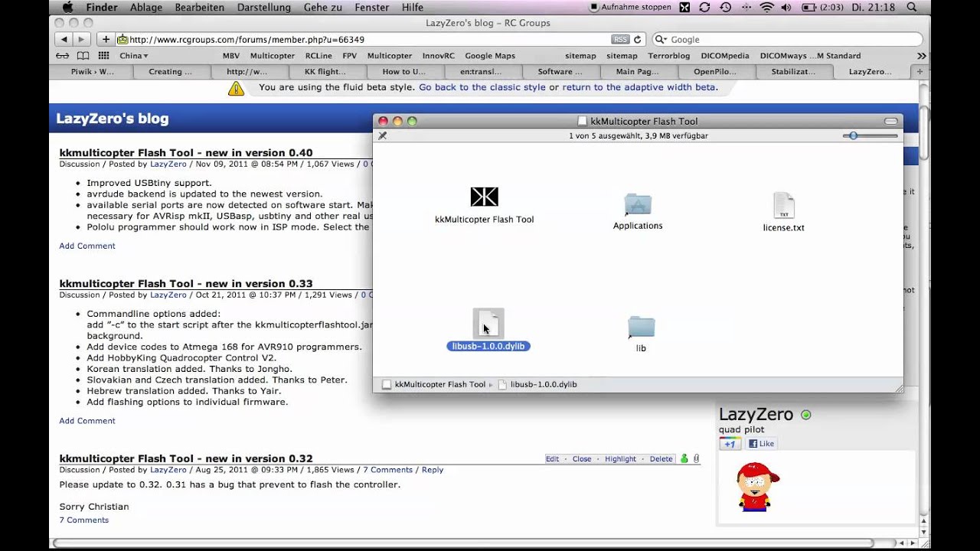Click the Reply link on version 0.32 post
The image size is (980, 551).
pos(433,470)
